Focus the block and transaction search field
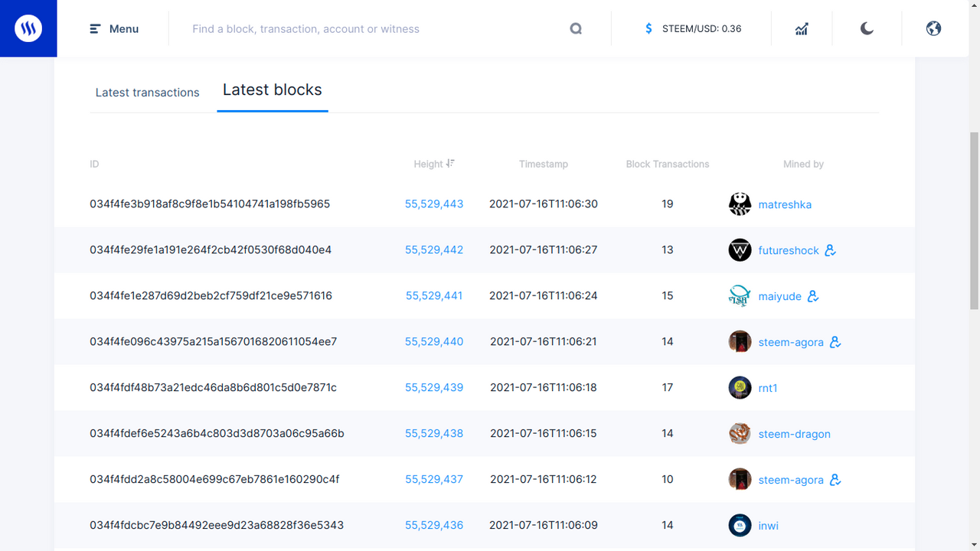 pyautogui.click(x=375, y=29)
